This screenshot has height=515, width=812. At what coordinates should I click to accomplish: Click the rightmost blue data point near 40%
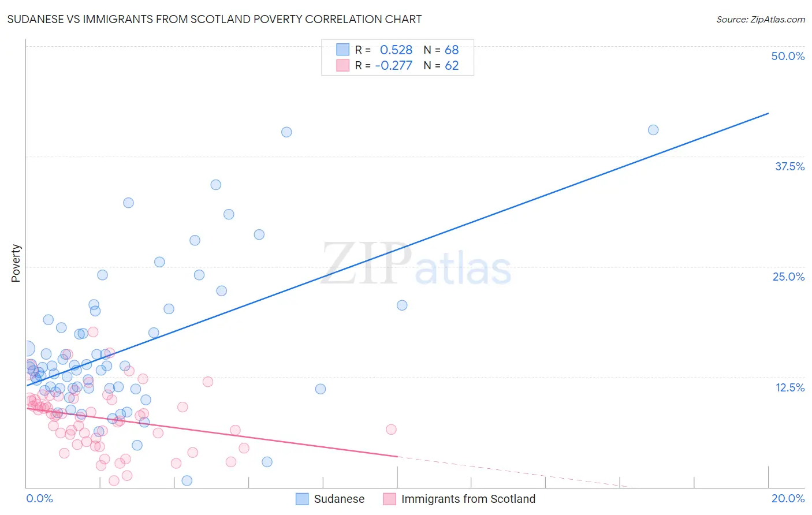pos(653,130)
